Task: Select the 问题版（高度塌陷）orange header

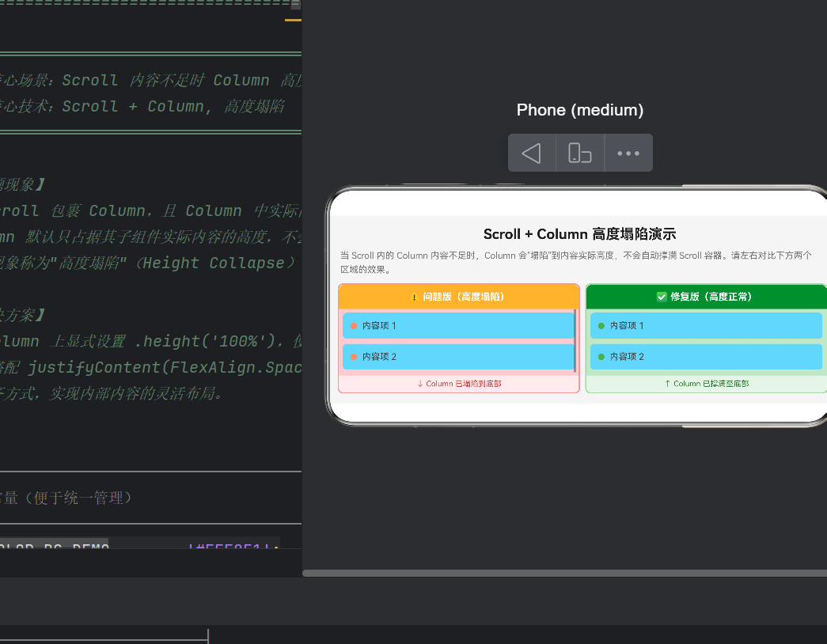Action: tap(458, 297)
